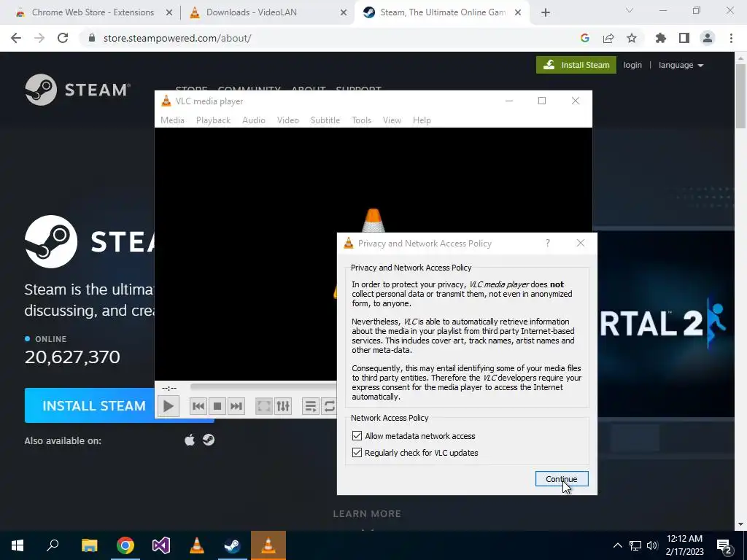
Task: Close the Privacy and Network Access dialog
Action: (x=580, y=243)
